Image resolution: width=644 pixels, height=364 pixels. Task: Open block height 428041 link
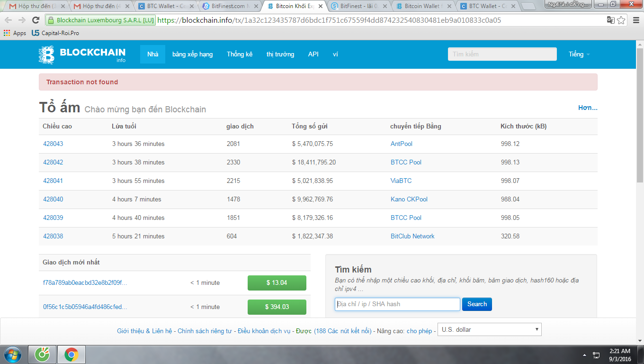click(53, 181)
